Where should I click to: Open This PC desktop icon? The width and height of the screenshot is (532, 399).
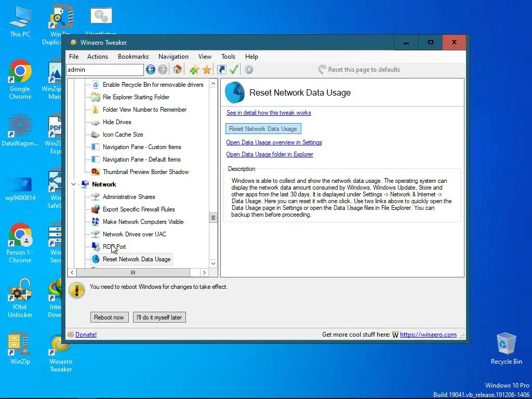[20, 22]
